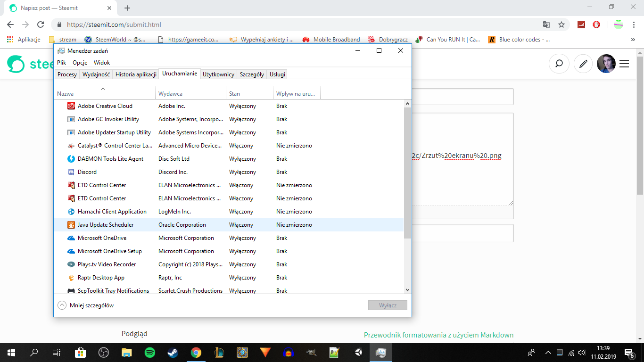The image size is (644, 362).
Task: Select the Discord startup entry icon
Action: 71,172
